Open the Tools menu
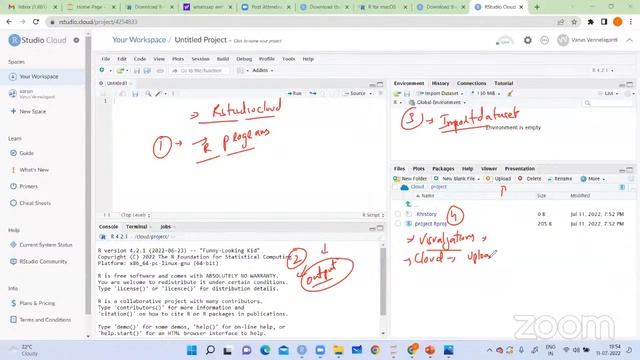Viewport: 640px width, 360px height. point(289,59)
